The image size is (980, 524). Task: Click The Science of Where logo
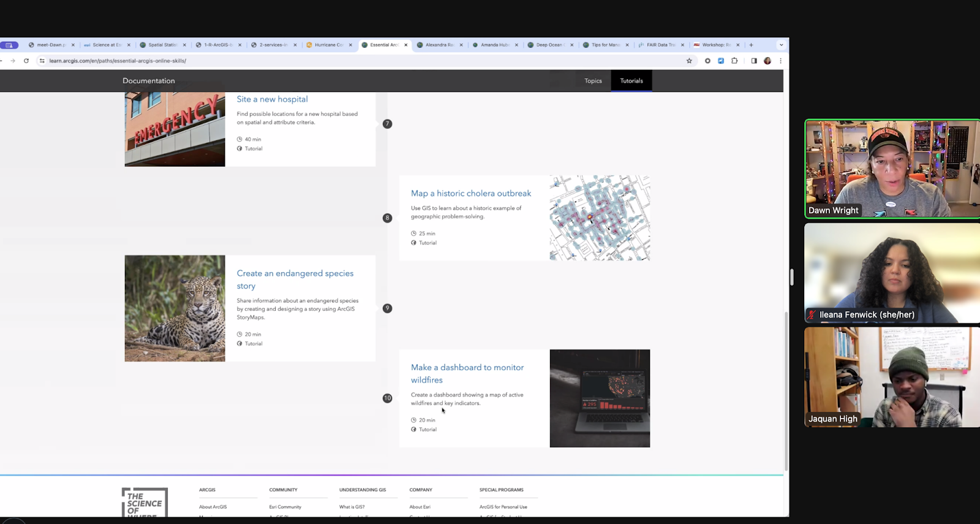(x=145, y=503)
